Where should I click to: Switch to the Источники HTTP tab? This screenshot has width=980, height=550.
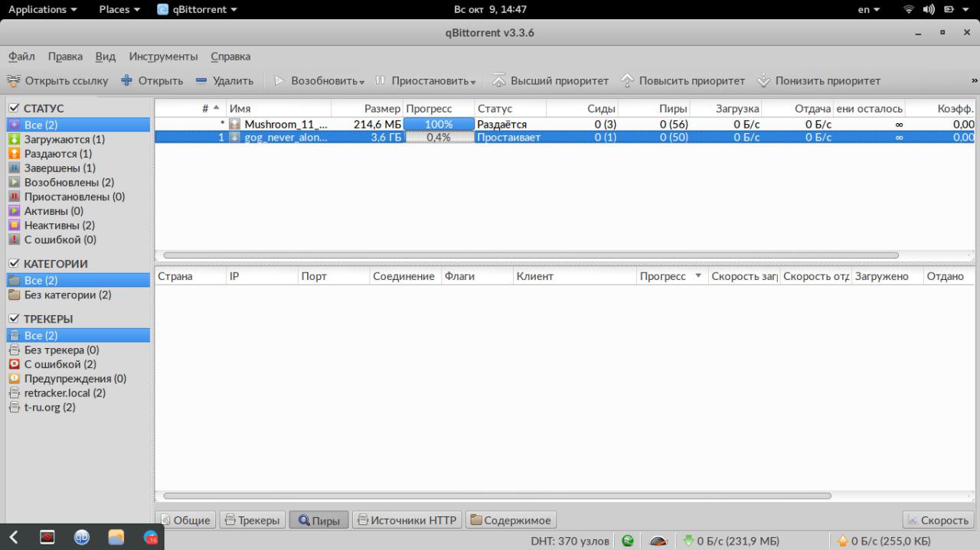[407, 520]
